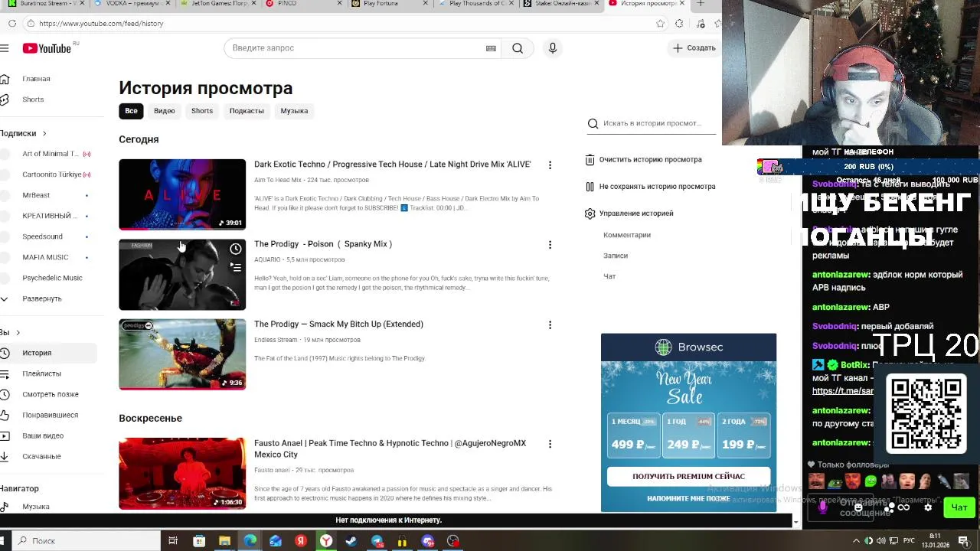Focus the Искать в истории просмотра field
The image size is (980, 551).
[651, 123]
